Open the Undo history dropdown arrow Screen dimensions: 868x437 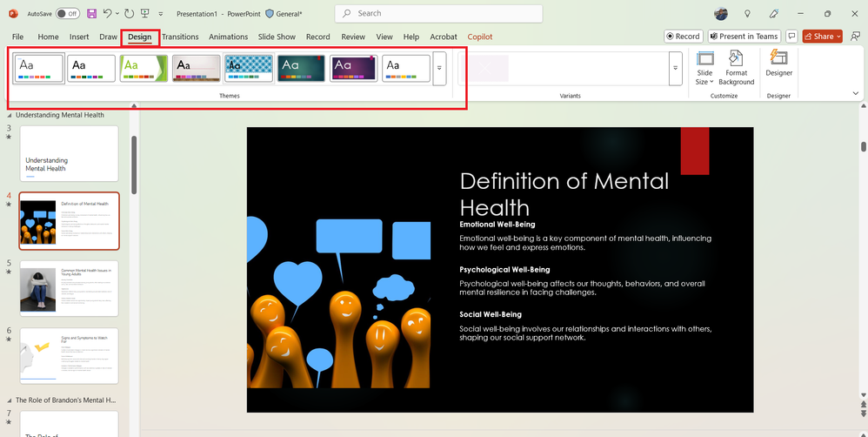(118, 14)
